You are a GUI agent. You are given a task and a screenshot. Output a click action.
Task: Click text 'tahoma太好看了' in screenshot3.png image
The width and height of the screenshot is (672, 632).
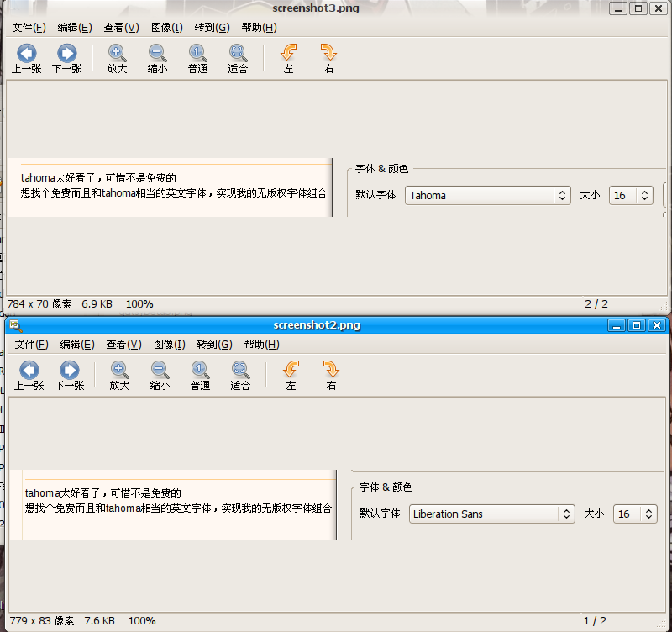(x=58, y=178)
